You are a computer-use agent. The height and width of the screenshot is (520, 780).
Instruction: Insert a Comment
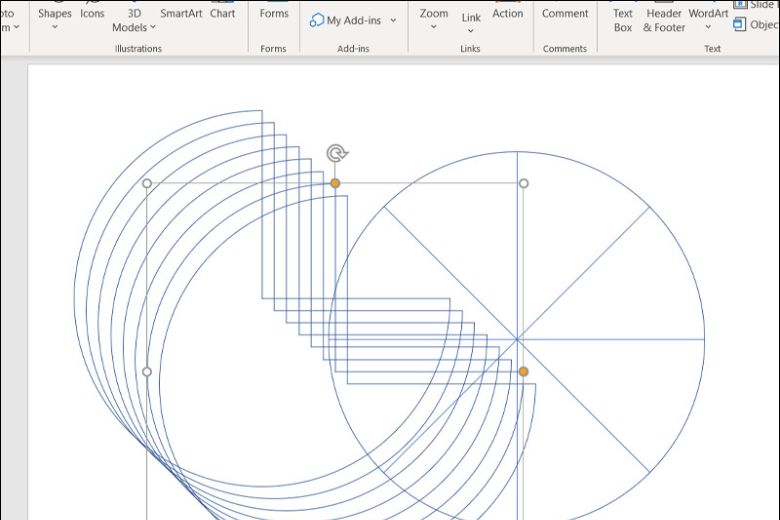(565, 13)
